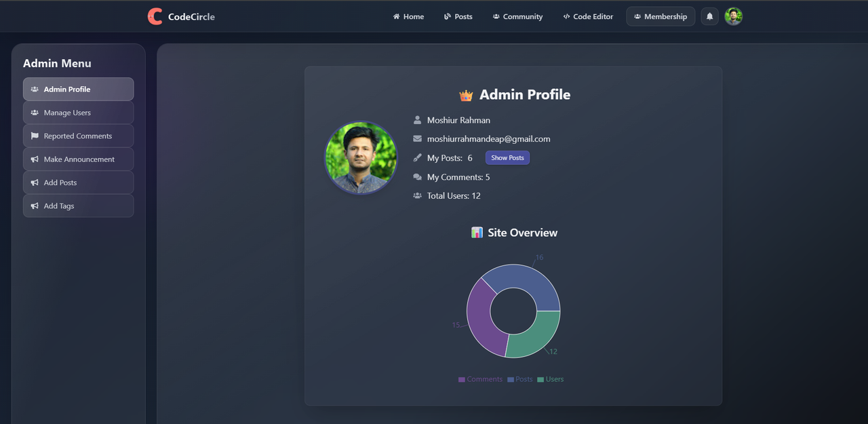Click the blue Posts segment of donut chart
868x424 pixels.
pyautogui.click(x=526, y=279)
